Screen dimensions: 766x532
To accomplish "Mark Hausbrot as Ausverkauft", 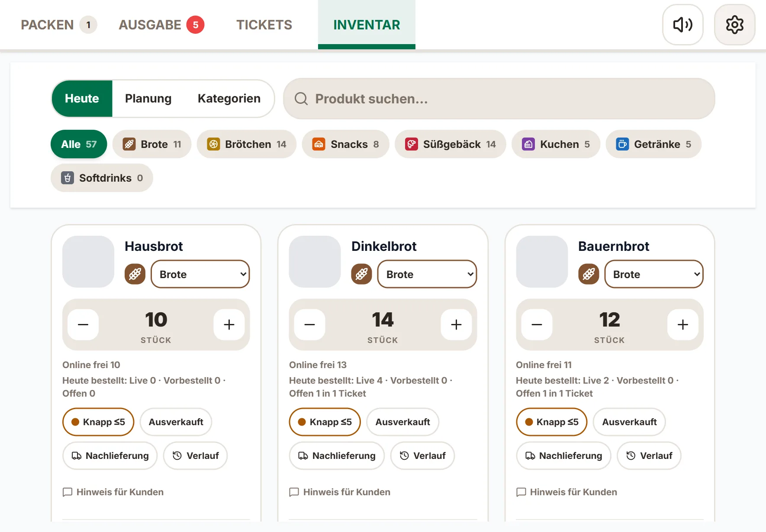I will coord(176,422).
